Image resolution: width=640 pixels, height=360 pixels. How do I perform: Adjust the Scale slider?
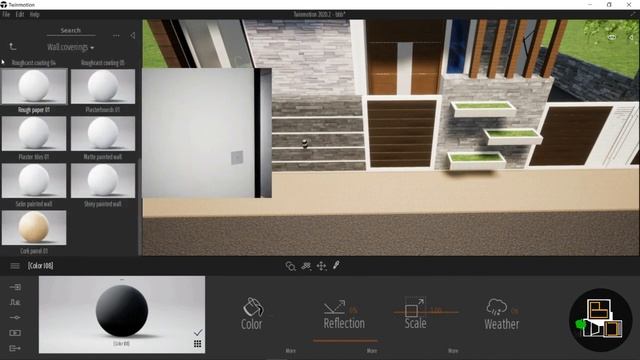(426, 312)
